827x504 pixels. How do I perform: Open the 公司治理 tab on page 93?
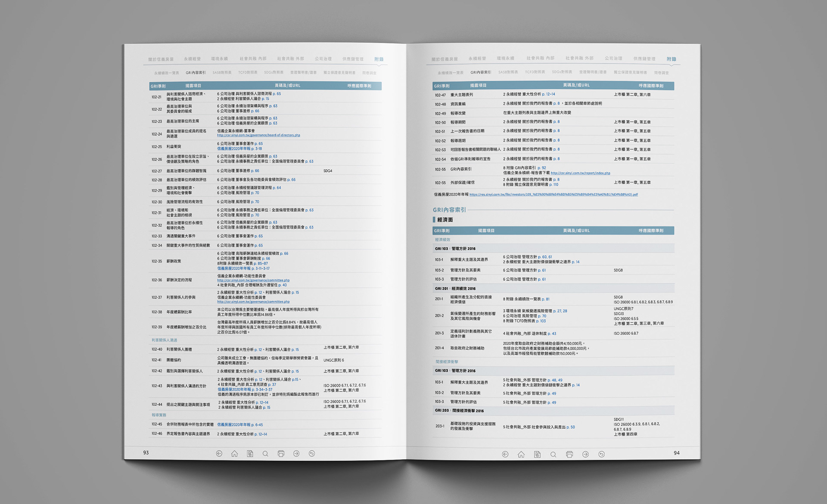click(323, 59)
